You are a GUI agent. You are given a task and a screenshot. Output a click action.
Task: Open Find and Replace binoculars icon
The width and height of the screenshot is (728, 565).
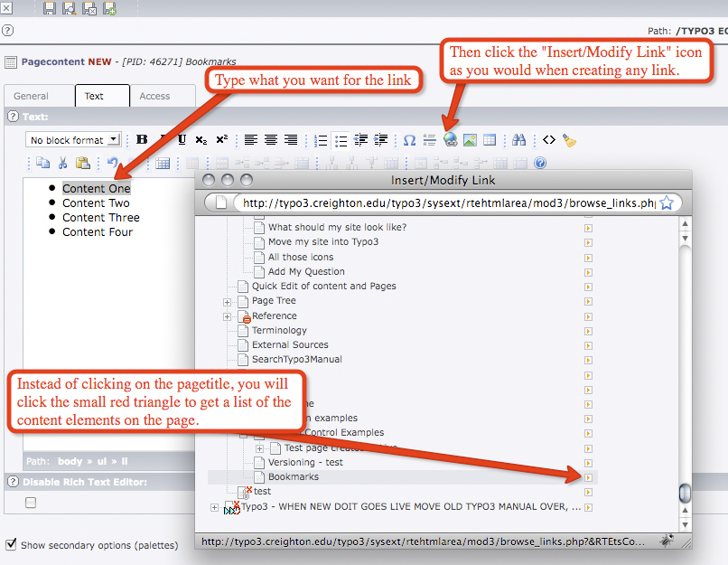click(x=518, y=140)
